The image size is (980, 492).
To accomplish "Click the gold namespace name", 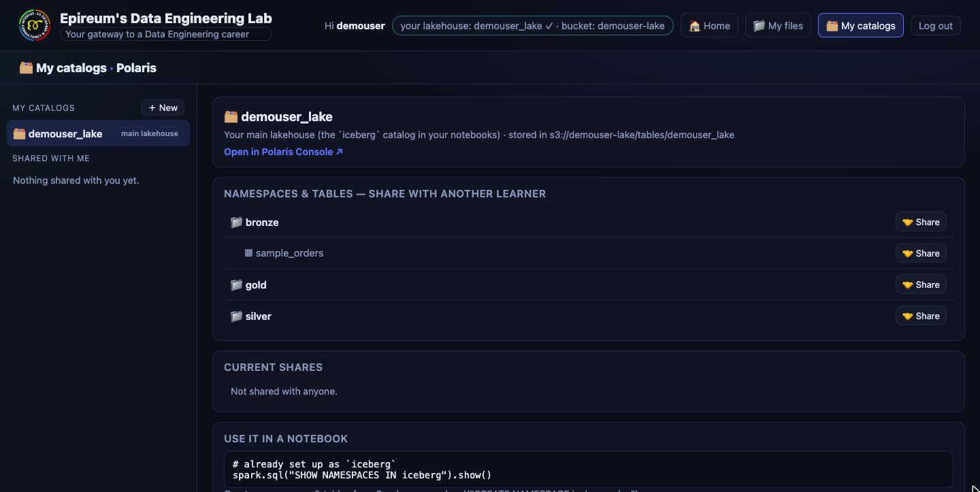I will (x=256, y=285).
